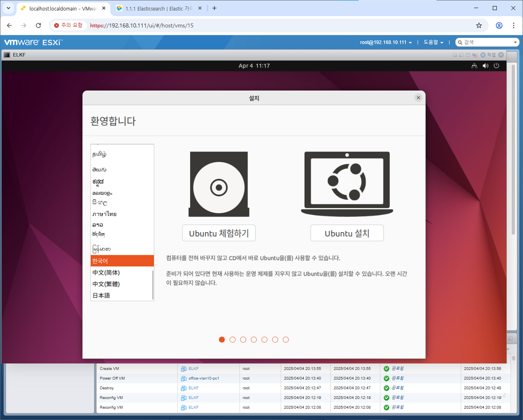
Task: Click the office-vlan10-pc1 target link
Action: point(204,378)
